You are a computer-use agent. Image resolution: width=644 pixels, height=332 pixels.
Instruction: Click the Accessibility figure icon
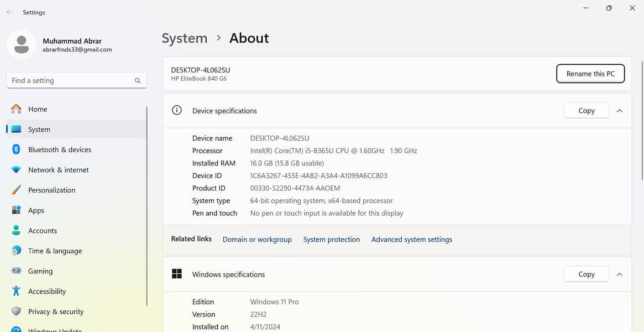click(17, 291)
